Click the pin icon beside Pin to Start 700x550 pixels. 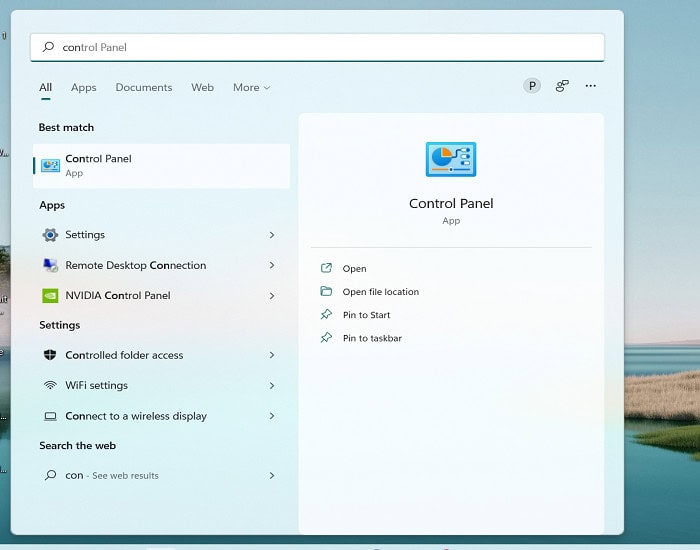click(326, 314)
